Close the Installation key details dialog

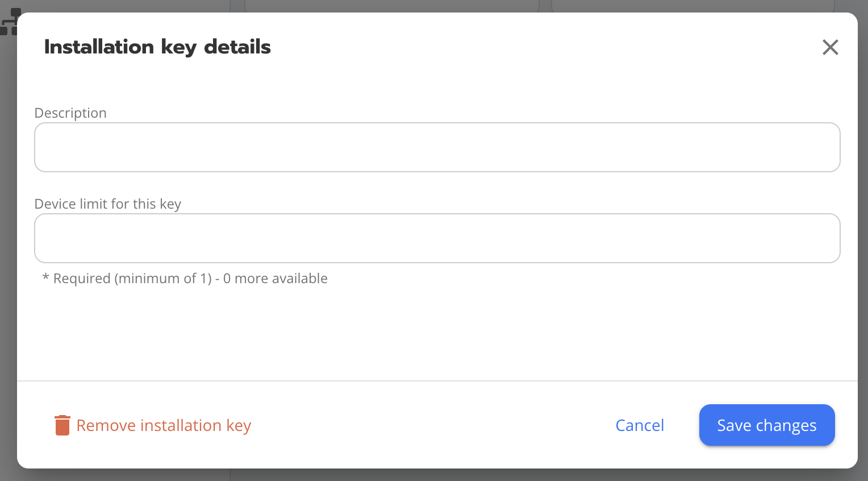(830, 47)
